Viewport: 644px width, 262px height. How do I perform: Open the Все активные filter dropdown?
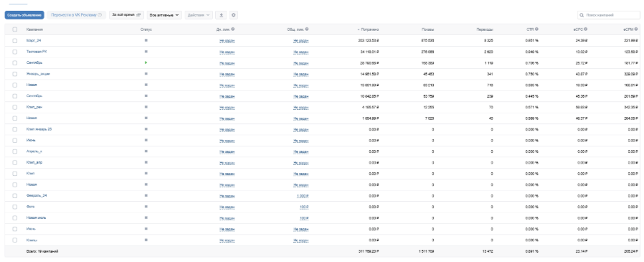pyautogui.click(x=165, y=15)
